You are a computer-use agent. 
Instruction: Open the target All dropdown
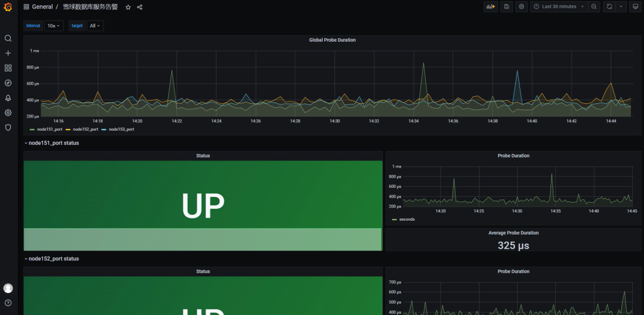pyautogui.click(x=95, y=26)
